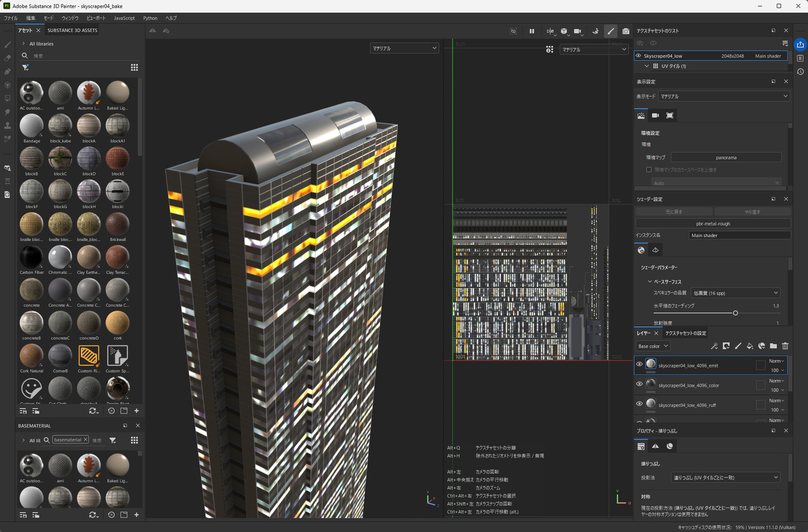Click the panorama environment map button

tap(726, 157)
